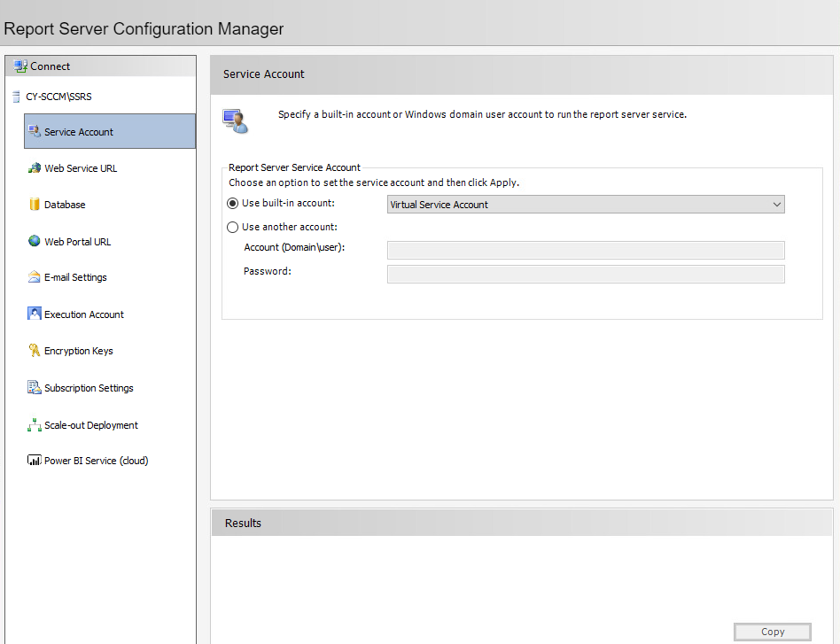Click the Subscription Settings icon
The width and height of the screenshot is (840, 644).
click(35, 387)
